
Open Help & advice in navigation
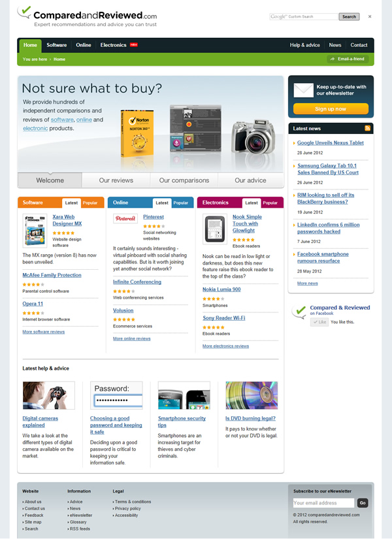pos(304,45)
